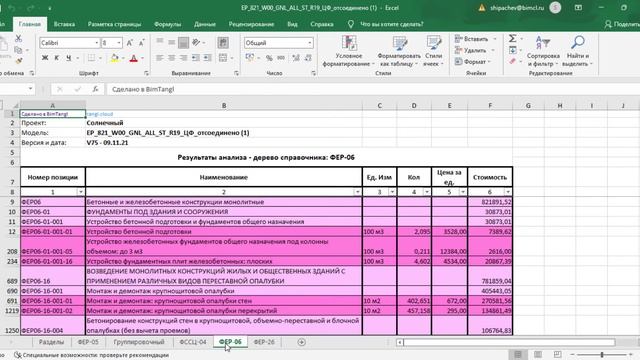Click Fill down icon under AutoSum
This screenshot has width=640, height=360.
point(513,50)
